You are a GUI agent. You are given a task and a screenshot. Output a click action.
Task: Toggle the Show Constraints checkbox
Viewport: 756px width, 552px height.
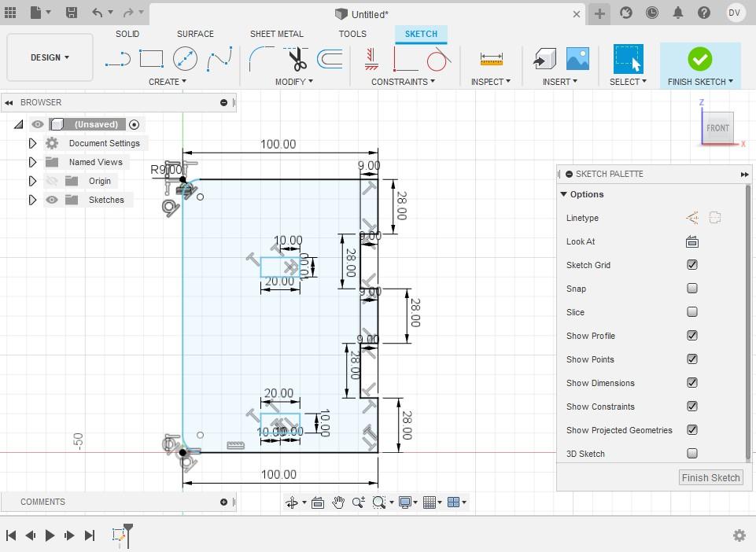tap(691, 407)
